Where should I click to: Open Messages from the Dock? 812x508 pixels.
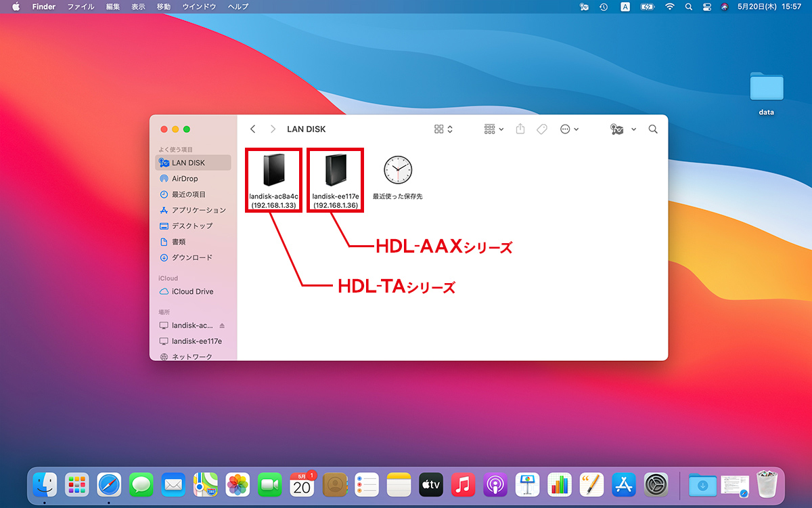[141, 485]
